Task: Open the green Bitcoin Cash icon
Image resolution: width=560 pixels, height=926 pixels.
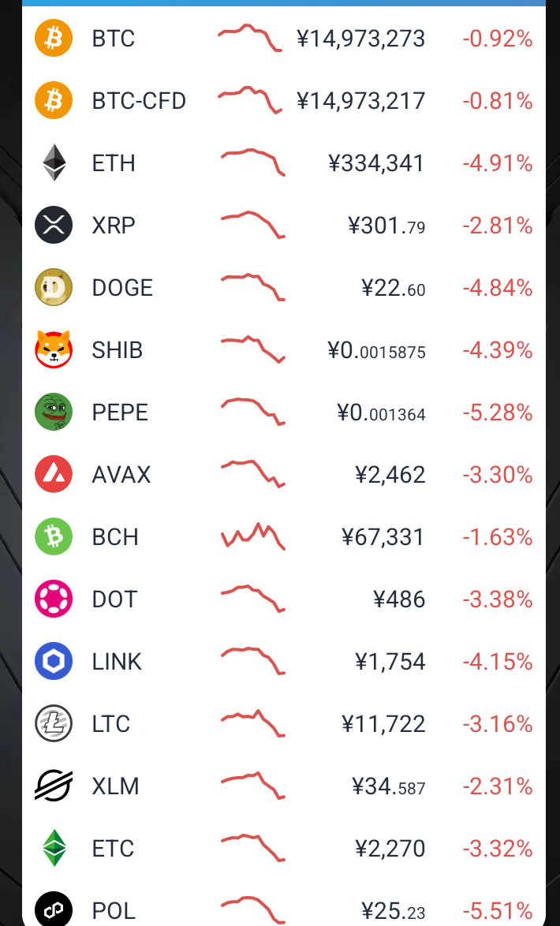Action: tap(54, 536)
